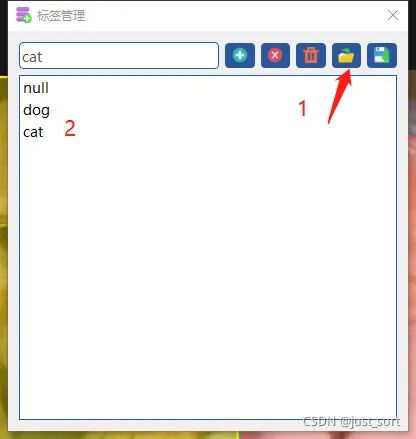Image resolution: width=416 pixels, height=439 pixels.
Task: Click the 标签管理 title text
Action: [x=61, y=16]
